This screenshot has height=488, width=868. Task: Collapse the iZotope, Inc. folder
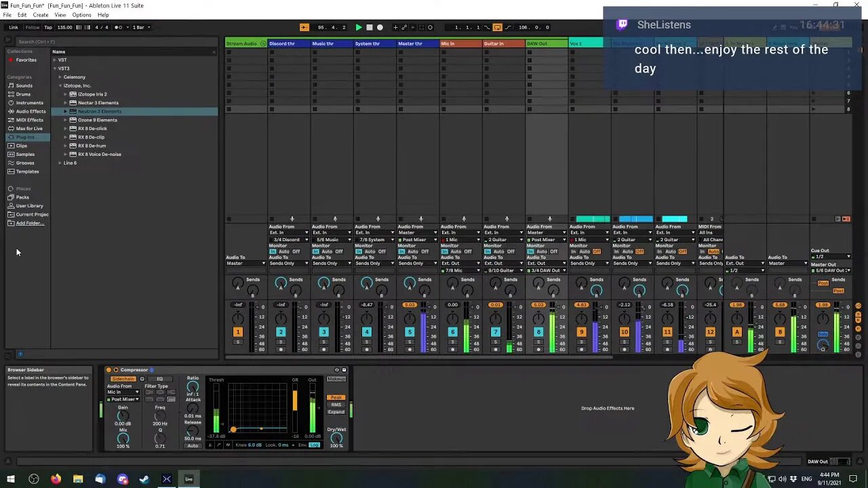point(60,86)
